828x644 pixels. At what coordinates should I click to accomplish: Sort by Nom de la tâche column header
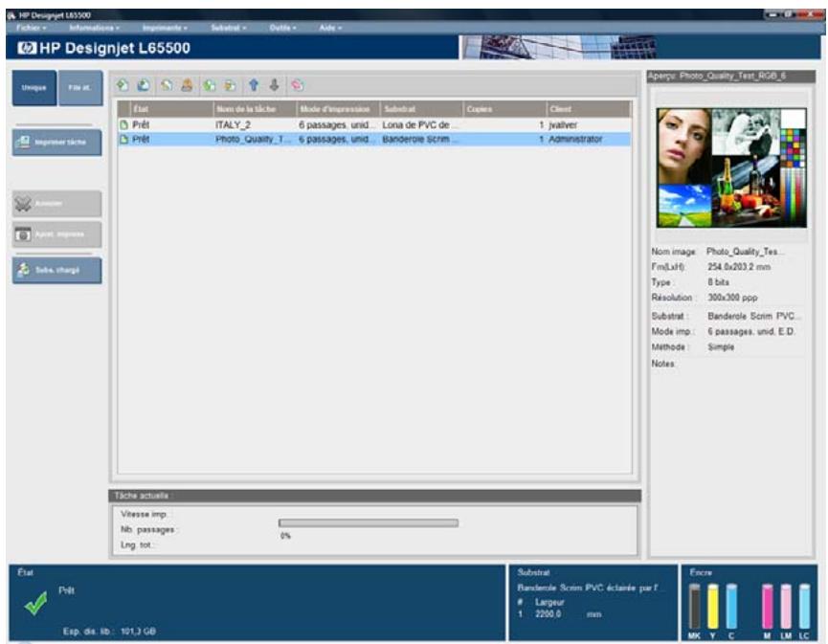[x=255, y=109]
